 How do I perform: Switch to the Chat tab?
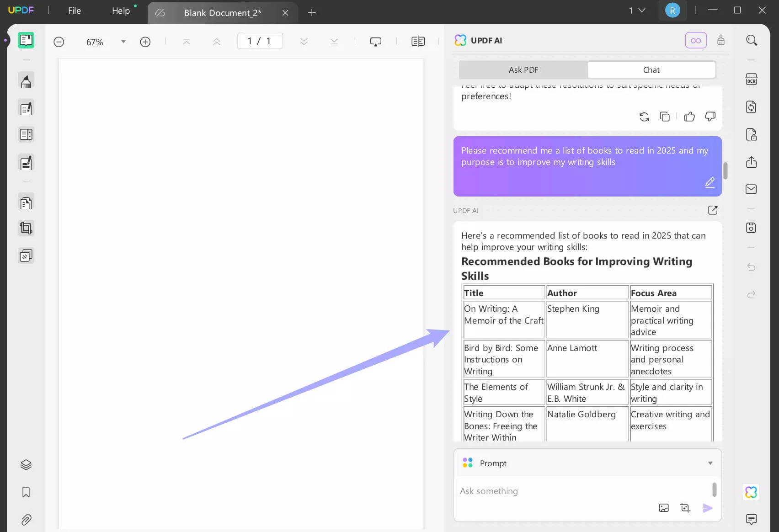[x=651, y=70]
